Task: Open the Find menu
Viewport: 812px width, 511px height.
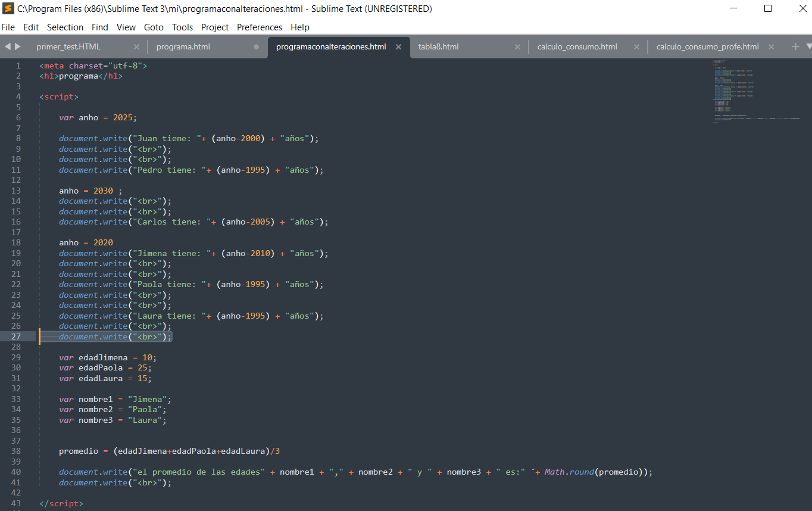Action: point(100,27)
